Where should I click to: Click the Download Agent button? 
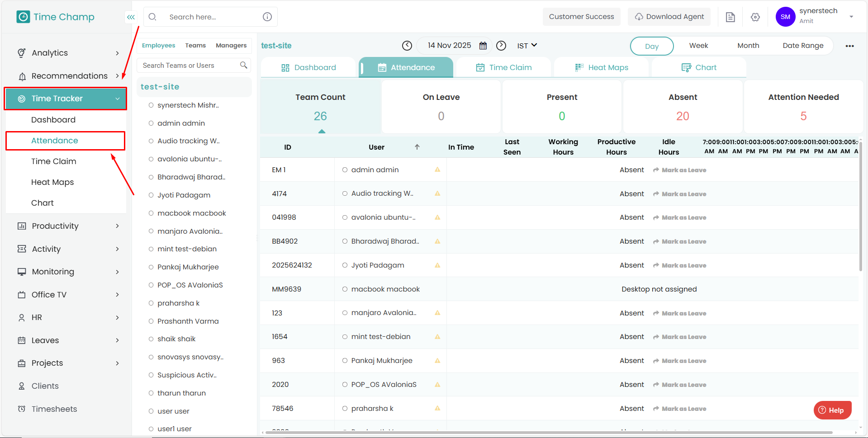pyautogui.click(x=669, y=17)
